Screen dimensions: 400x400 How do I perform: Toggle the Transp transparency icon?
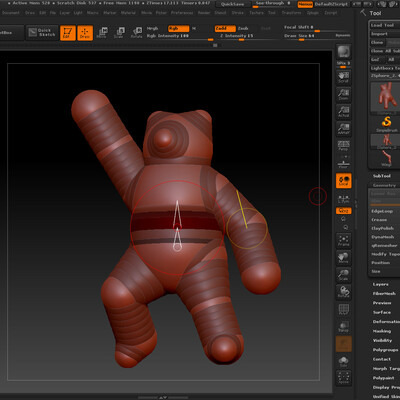click(343, 327)
